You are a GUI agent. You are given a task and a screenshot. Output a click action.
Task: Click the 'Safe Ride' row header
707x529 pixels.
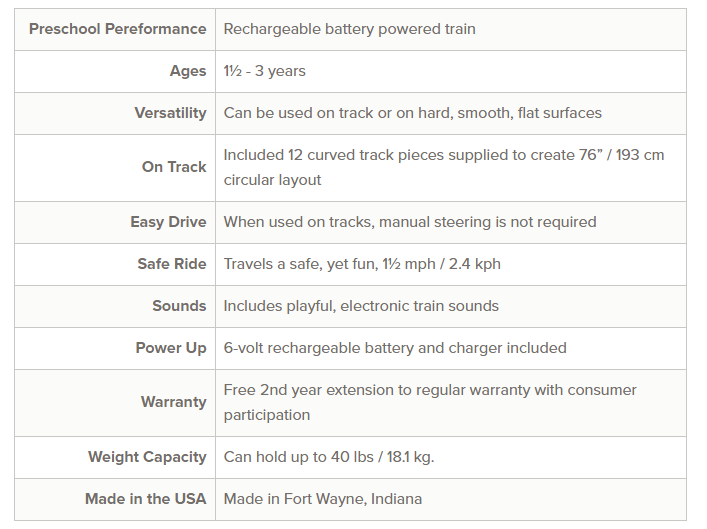click(x=172, y=264)
